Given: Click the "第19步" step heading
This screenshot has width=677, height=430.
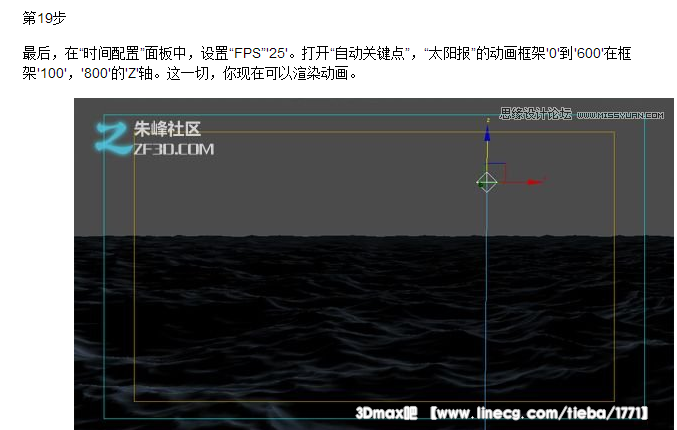Looking at the screenshot, I should pos(44,18).
